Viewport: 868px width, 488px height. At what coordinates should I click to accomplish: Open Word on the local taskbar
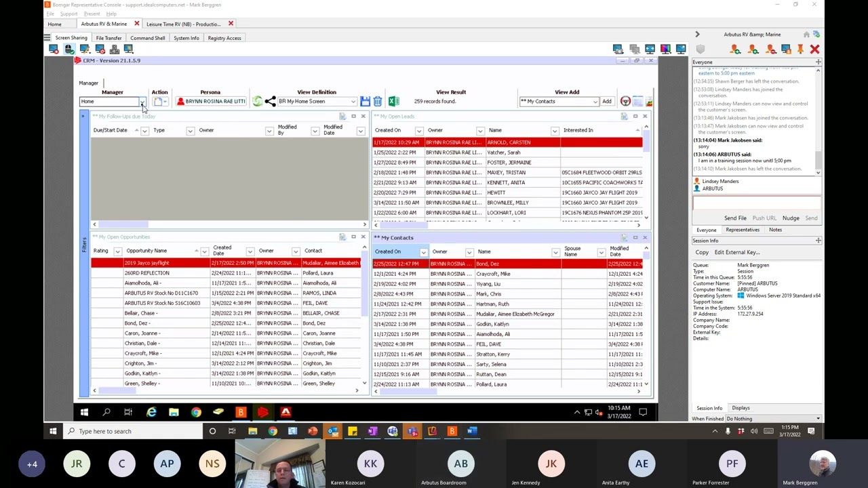472,431
